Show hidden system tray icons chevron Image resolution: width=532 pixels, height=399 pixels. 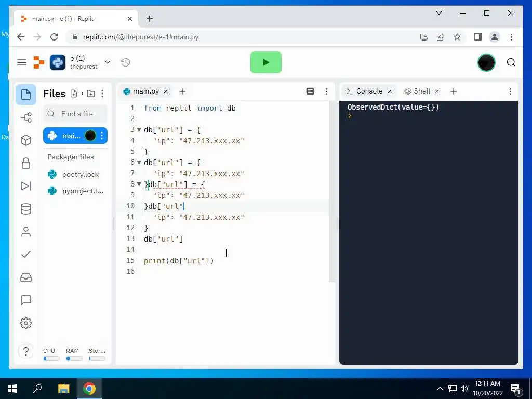tap(440, 389)
